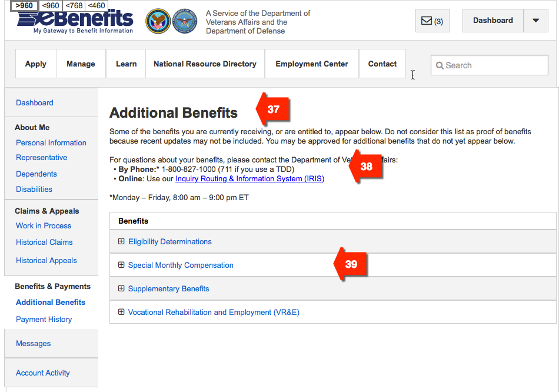The image size is (559, 392).
Task: Open the Dashboard dropdown arrow
Action: pos(536,21)
